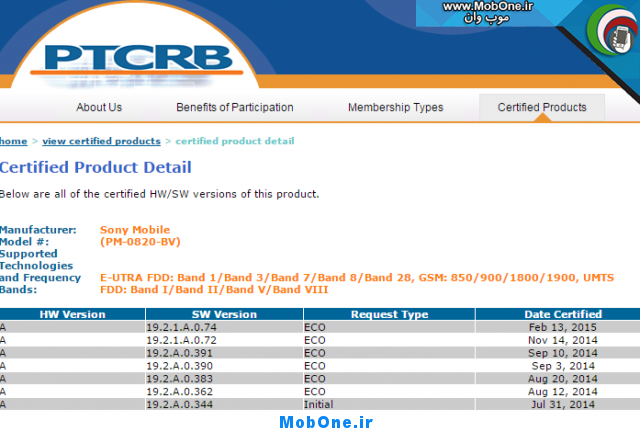Viewport: 640px width, 432px height.
Task: Follow the home breadcrumb link
Action: [x=13, y=141]
